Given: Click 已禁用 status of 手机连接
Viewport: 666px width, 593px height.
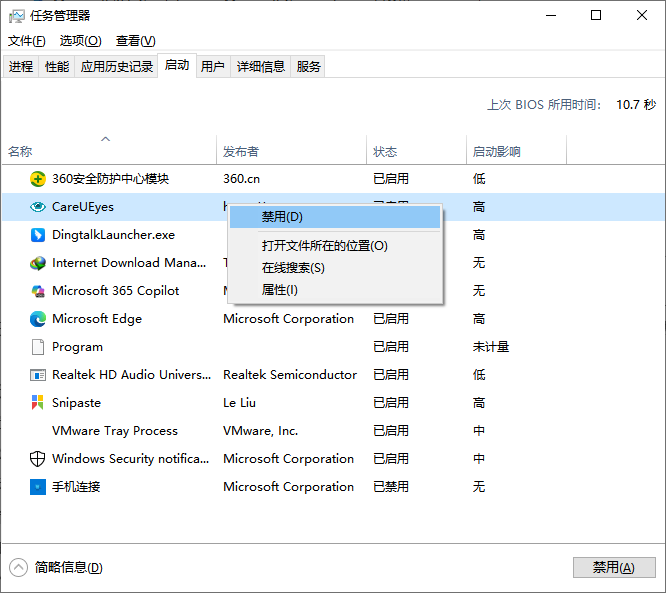Looking at the screenshot, I should pos(391,487).
